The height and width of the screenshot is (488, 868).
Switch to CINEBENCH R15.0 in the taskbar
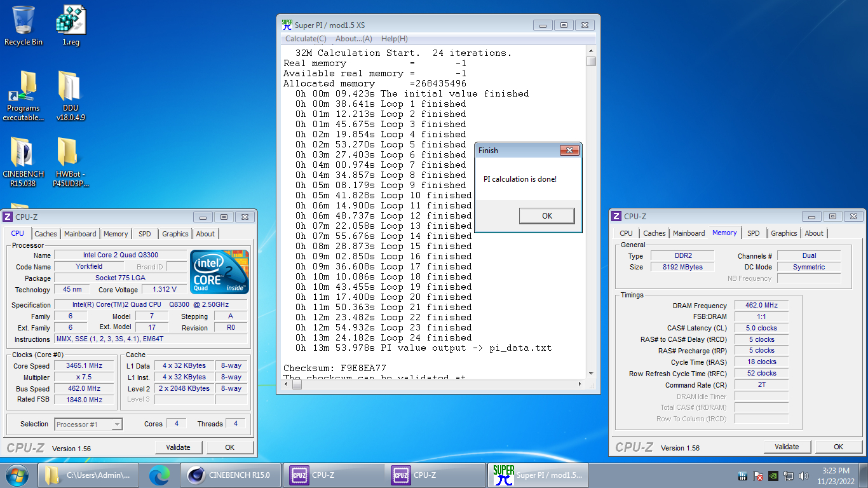[x=229, y=475]
